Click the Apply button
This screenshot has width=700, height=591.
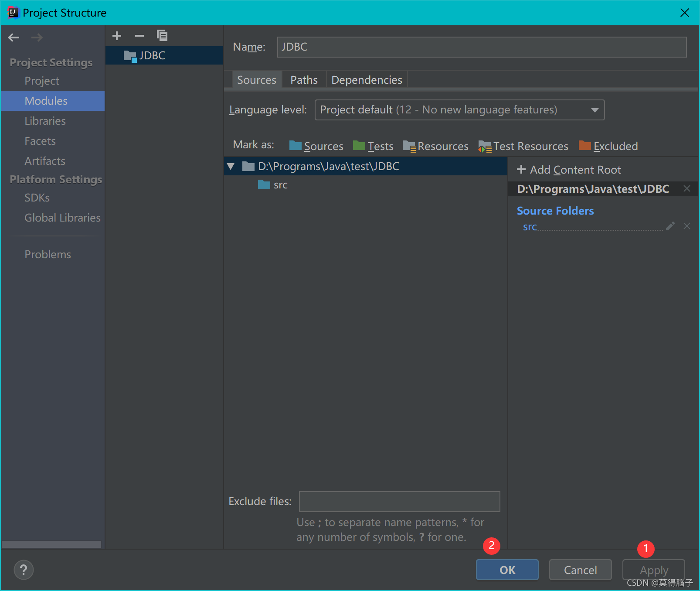[654, 570]
